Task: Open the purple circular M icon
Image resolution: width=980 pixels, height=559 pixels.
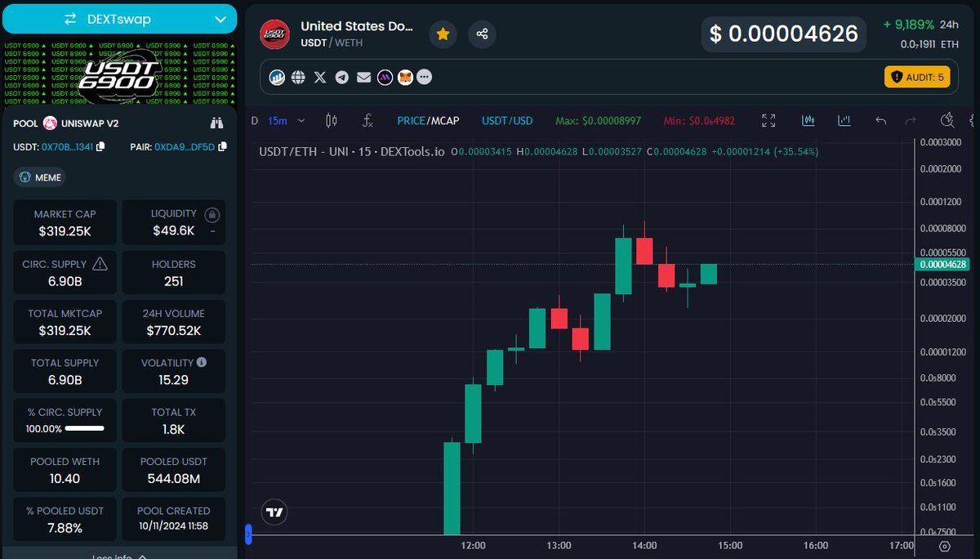Action: [x=384, y=78]
